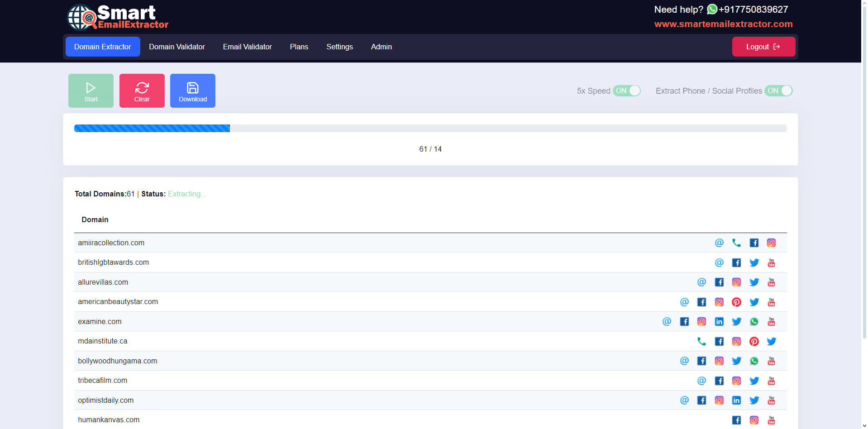868x429 pixels.
Task: Switch to Domain Validator tab
Action: [177, 47]
